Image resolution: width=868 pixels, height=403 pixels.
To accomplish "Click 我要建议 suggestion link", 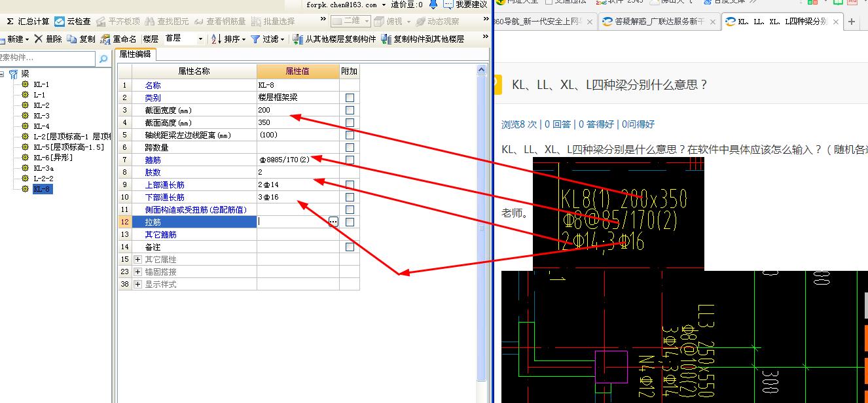I will (471, 5).
